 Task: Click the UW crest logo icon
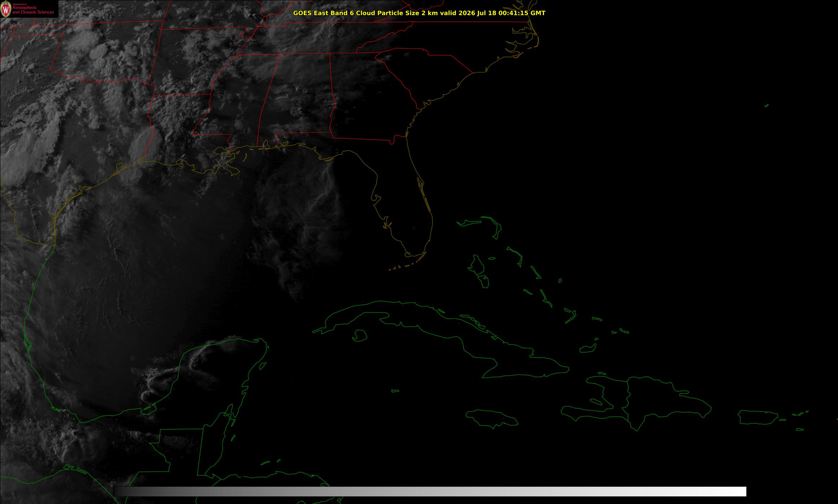[x=6, y=9]
